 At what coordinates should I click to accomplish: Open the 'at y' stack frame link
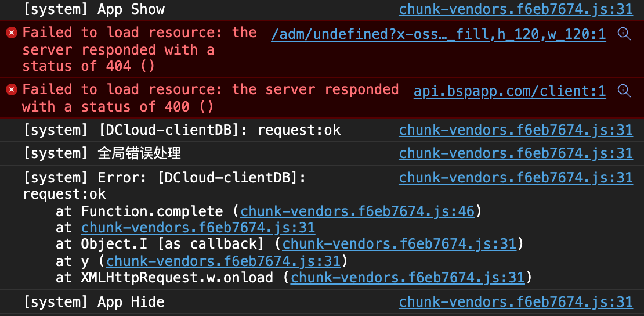[x=223, y=261]
